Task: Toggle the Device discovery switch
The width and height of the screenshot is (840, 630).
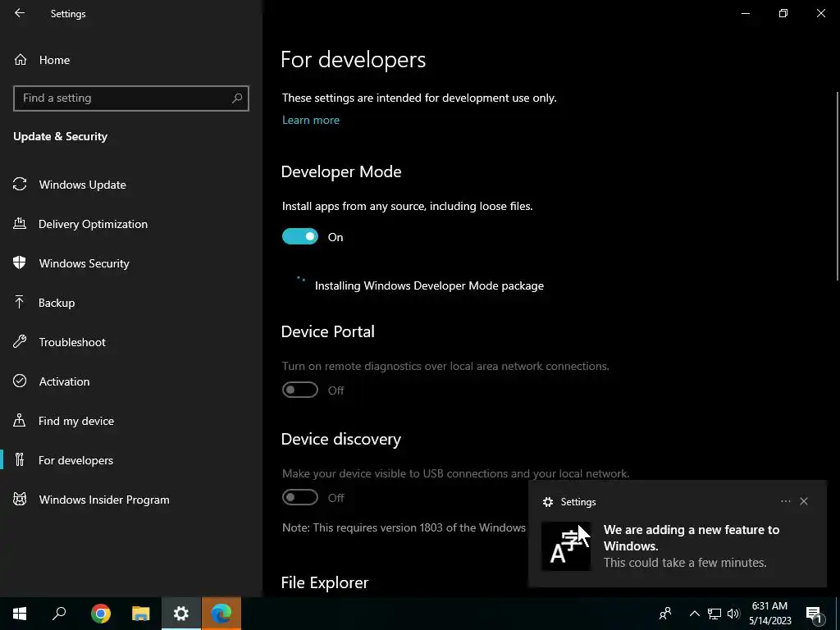Action: click(300, 497)
